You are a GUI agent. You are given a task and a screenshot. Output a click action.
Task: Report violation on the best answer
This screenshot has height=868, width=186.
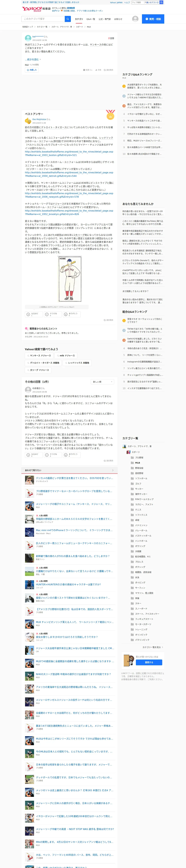(108, 320)
